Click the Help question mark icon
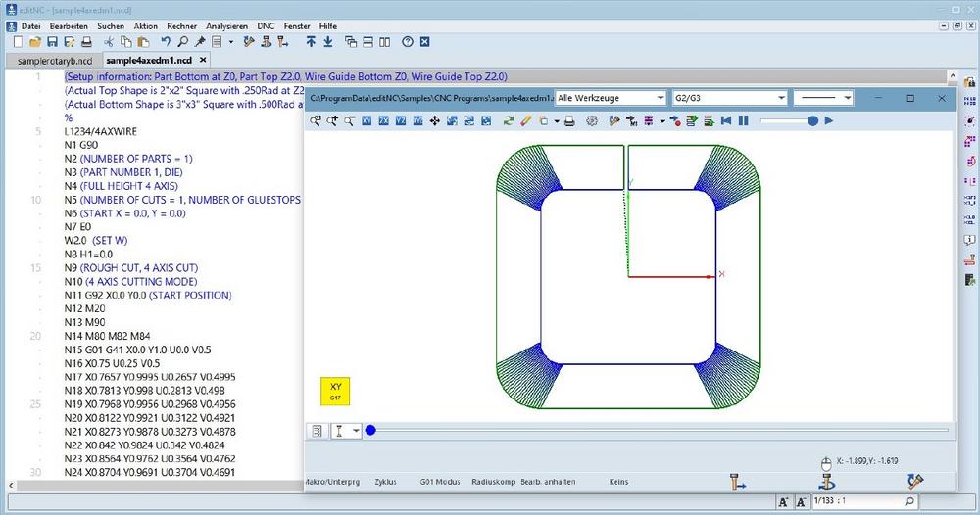This screenshot has width=980, height=515. [x=407, y=42]
